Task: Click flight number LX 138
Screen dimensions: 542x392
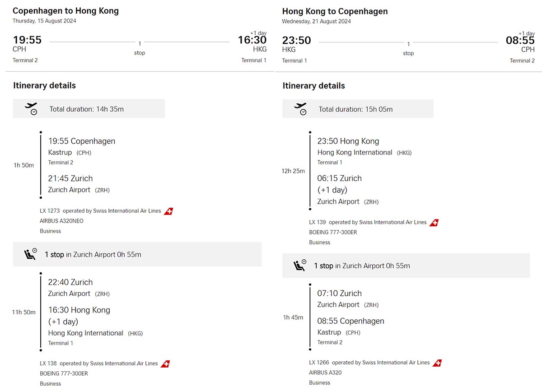Action: 48,364
